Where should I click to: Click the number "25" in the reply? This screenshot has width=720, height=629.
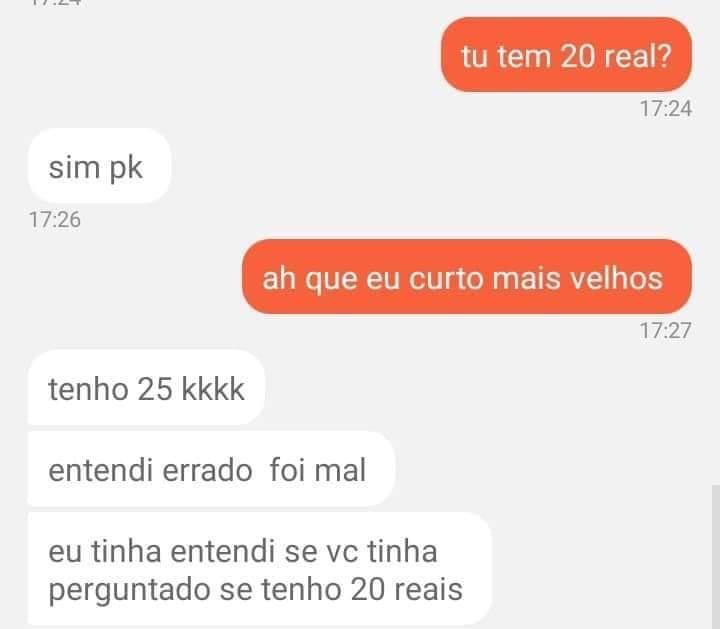[x=155, y=389]
